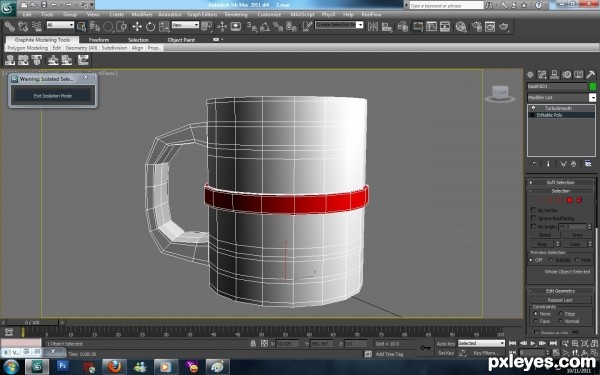Open Select by Name tool
Viewport: 600px width, 375px height.
coord(95,26)
